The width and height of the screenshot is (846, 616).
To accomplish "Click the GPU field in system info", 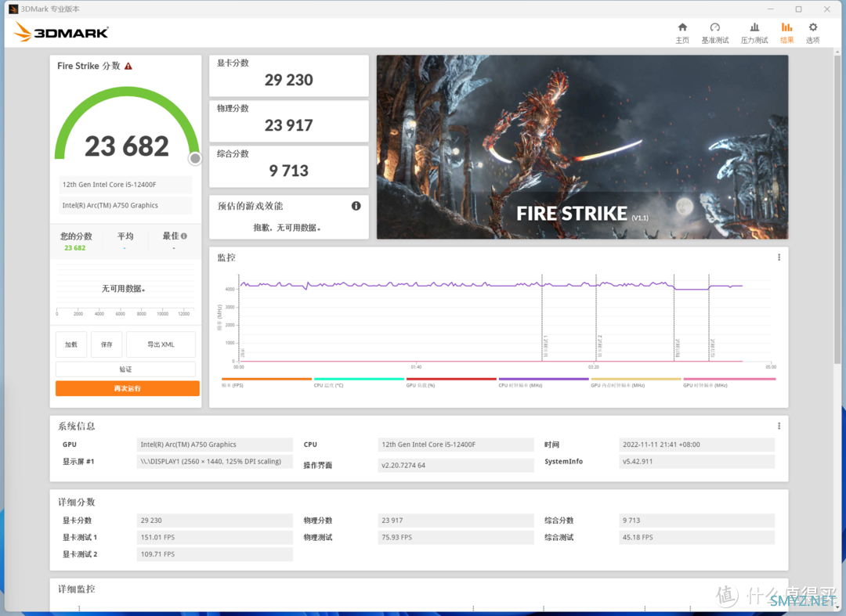I will point(215,445).
